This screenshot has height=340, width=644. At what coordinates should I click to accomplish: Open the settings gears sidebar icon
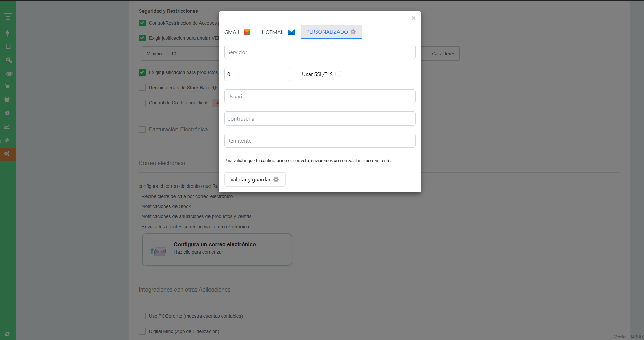point(7,154)
